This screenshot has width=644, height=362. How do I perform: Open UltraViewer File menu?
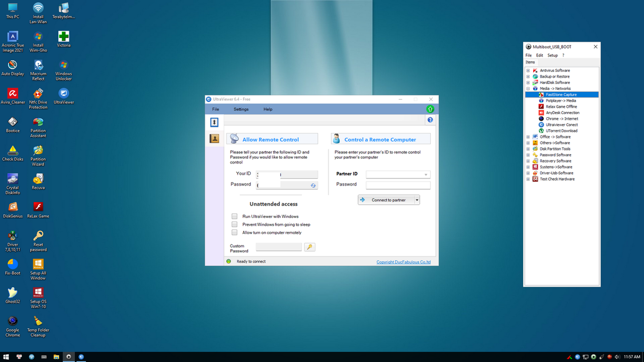pyautogui.click(x=215, y=109)
